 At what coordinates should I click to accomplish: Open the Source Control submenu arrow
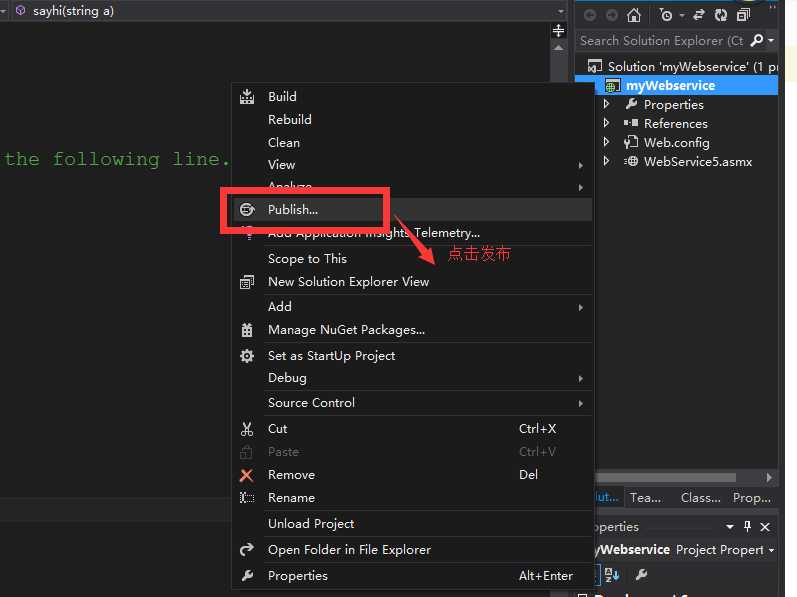tap(580, 403)
